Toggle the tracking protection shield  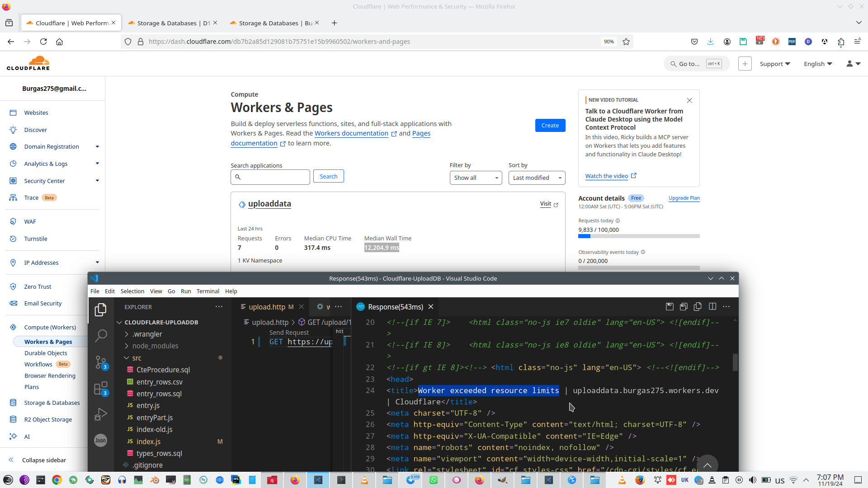tap(128, 42)
